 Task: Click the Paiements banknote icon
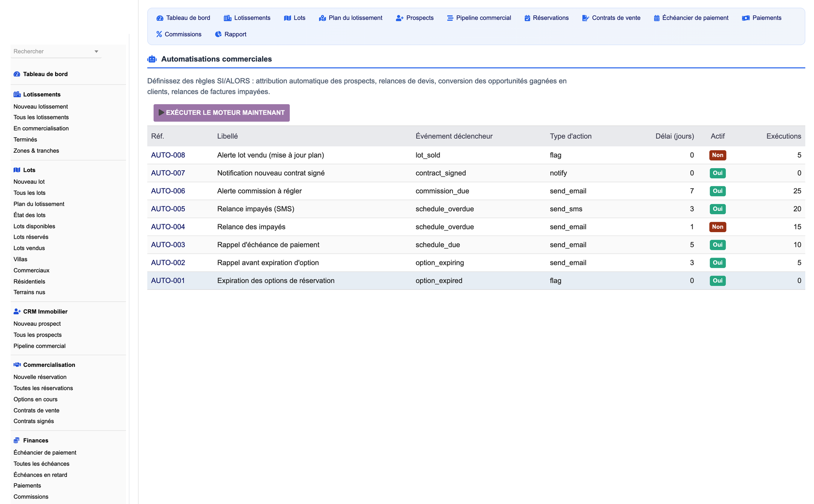(x=746, y=18)
